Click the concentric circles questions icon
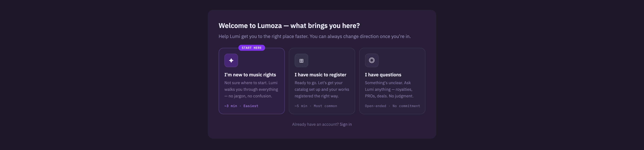The width and height of the screenshot is (644, 150). 371,60
